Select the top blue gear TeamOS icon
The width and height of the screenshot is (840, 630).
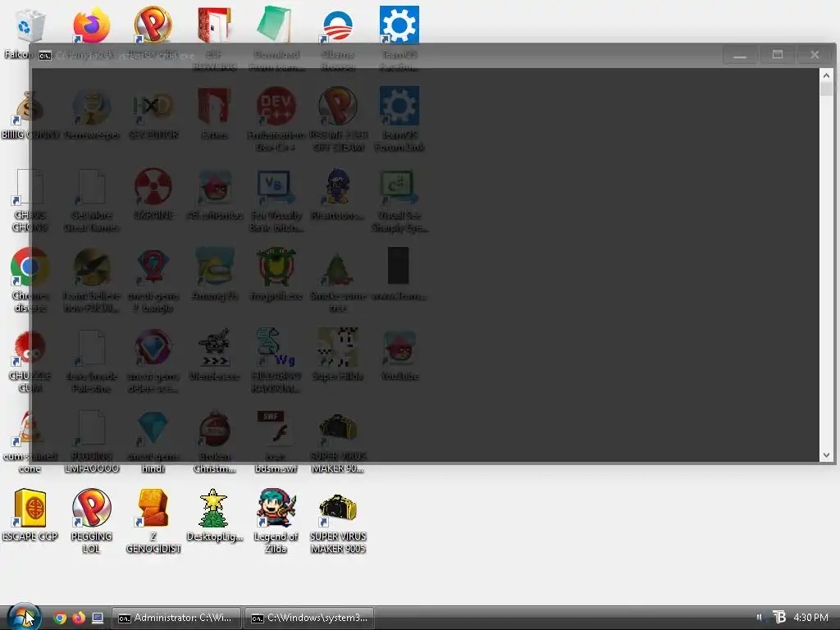(399, 25)
